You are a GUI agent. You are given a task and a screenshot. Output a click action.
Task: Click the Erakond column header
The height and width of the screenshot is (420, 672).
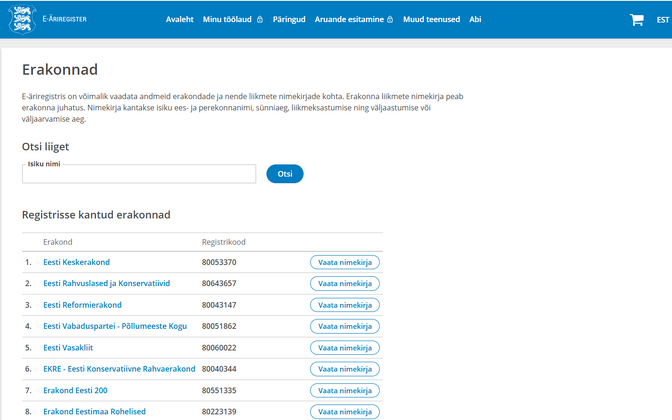point(57,242)
